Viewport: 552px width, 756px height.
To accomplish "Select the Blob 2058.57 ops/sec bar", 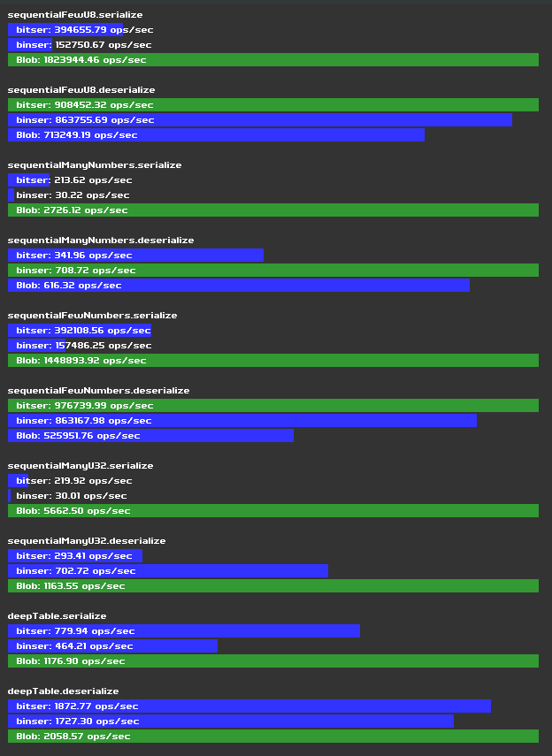I will click(x=273, y=737).
